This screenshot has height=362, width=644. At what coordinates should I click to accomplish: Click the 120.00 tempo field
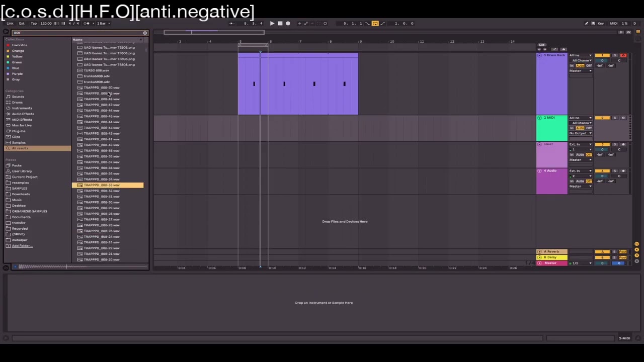tap(46, 23)
